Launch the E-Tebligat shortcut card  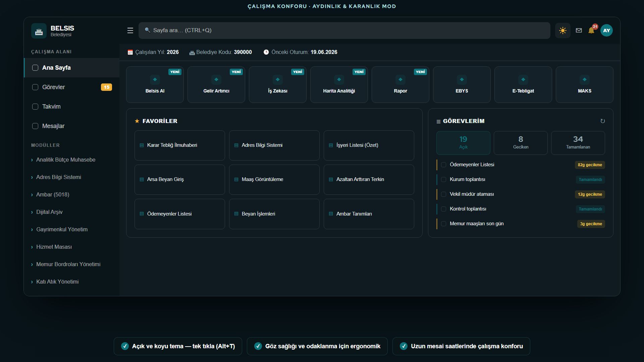pos(523,84)
